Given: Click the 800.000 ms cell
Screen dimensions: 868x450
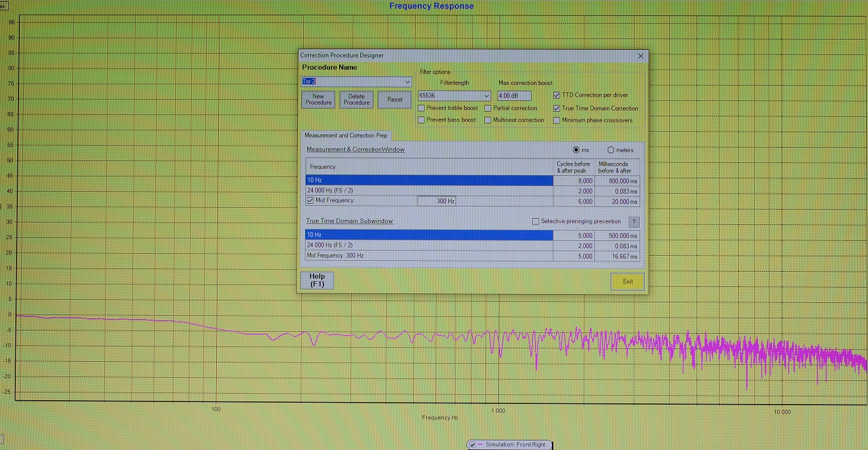Looking at the screenshot, I should [x=617, y=180].
